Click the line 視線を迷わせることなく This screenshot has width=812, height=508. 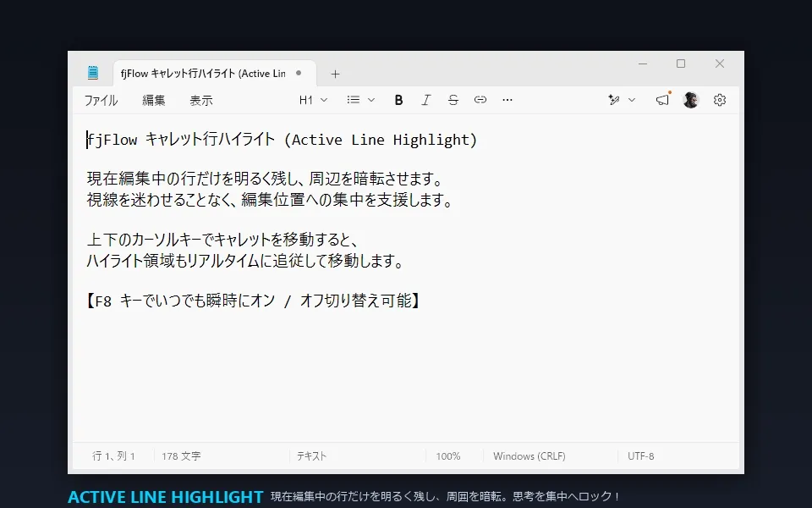click(270, 200)
